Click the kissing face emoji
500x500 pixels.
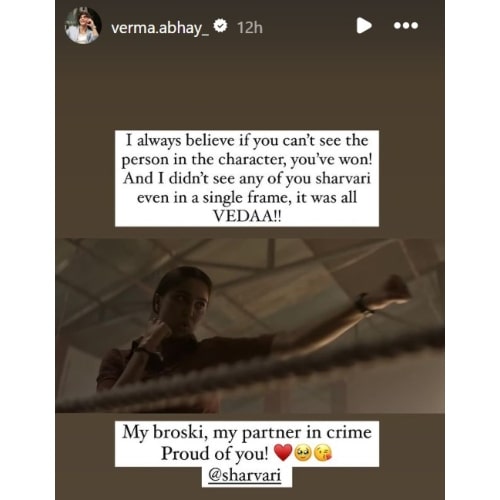coord(323,453)
